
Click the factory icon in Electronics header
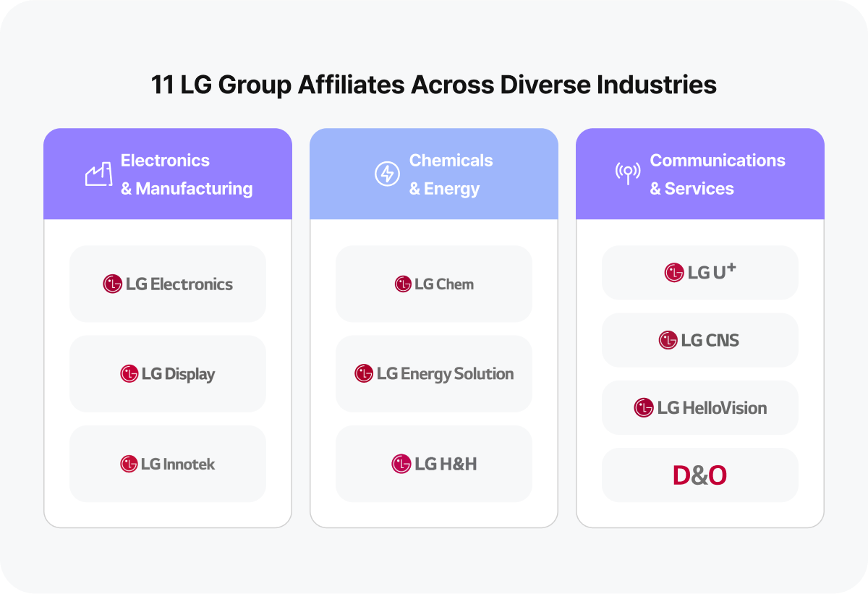(x=99, y=174)
